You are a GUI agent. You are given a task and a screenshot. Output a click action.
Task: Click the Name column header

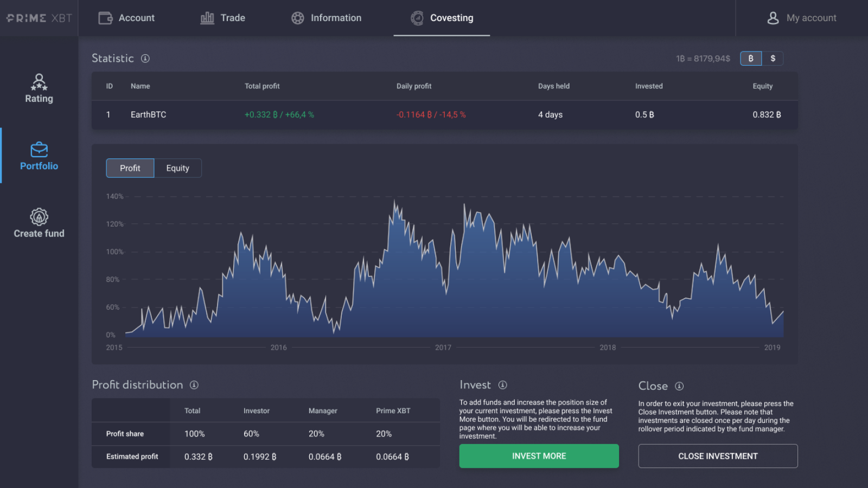pos(140,86)
